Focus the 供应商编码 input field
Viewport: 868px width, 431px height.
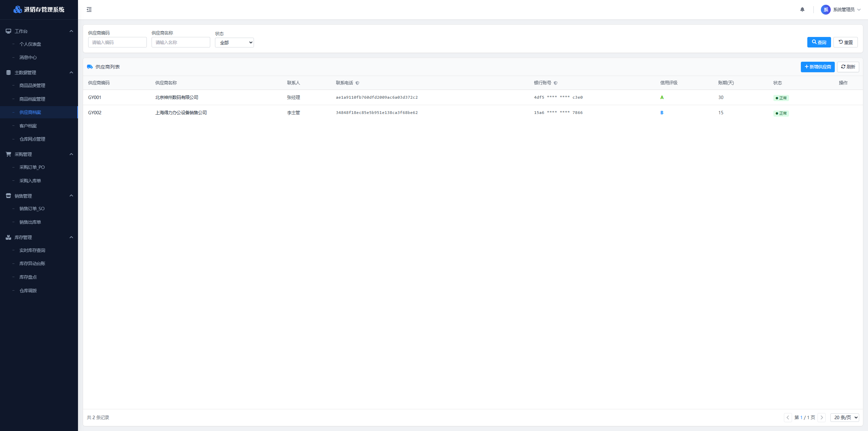click(x=117, y=42)
